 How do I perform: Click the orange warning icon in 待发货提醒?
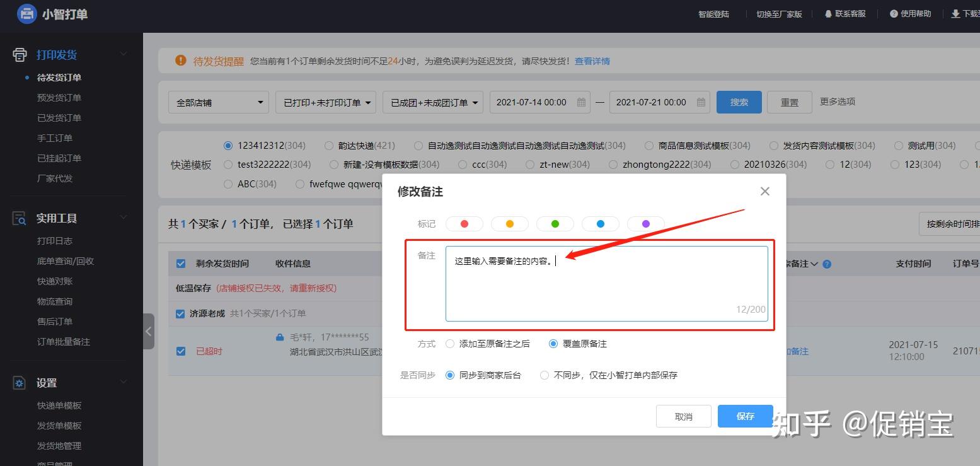[181, 61]
